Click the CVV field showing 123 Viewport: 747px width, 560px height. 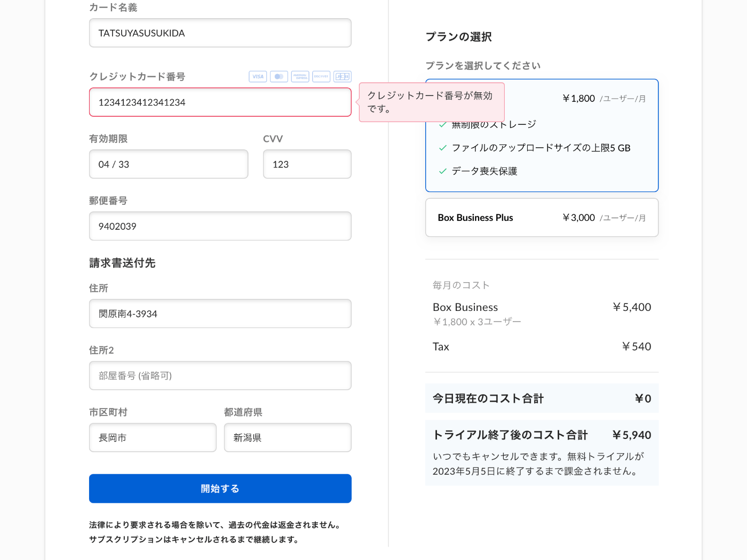pos(307,164)
